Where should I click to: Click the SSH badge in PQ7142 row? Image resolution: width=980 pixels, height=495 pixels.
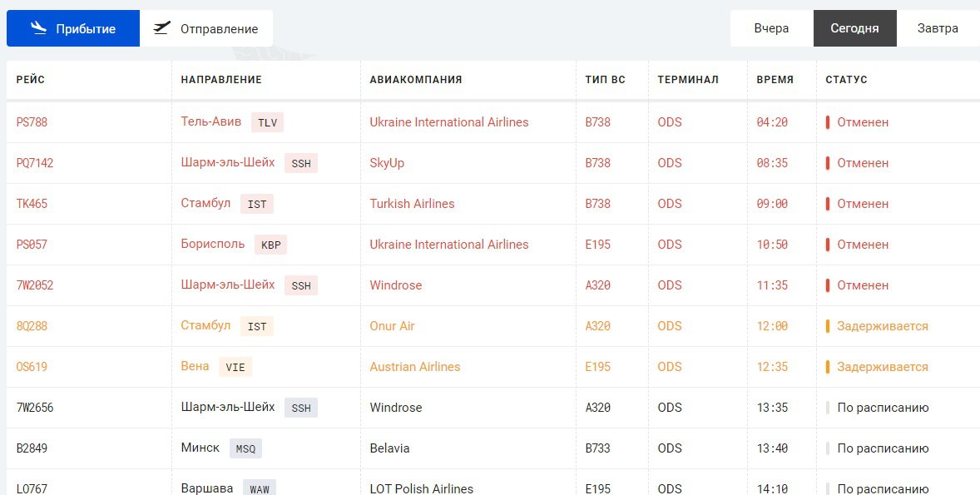point(301,163)
